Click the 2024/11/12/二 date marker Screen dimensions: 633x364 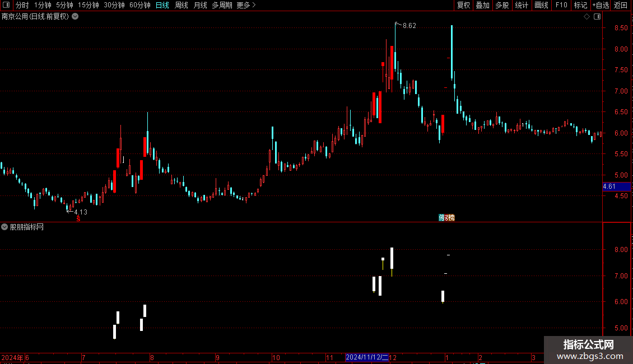pos(367,357)
